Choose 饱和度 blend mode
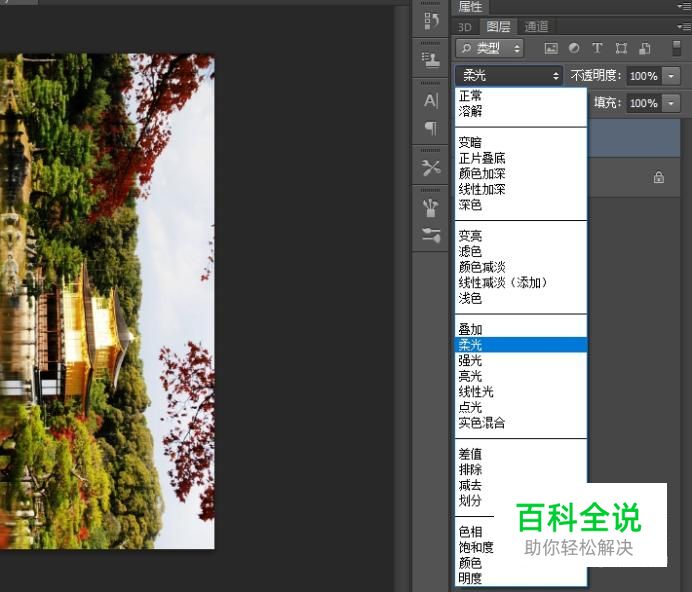 point(478,547)
